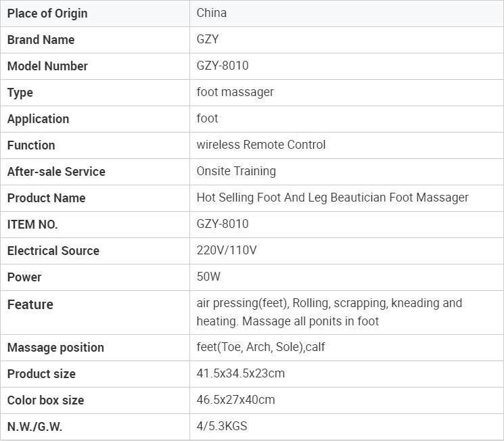The height and width of the screenshot is (441, 504).
Task: Select the 'After-sale Service' label
Action: click(56, 172)
